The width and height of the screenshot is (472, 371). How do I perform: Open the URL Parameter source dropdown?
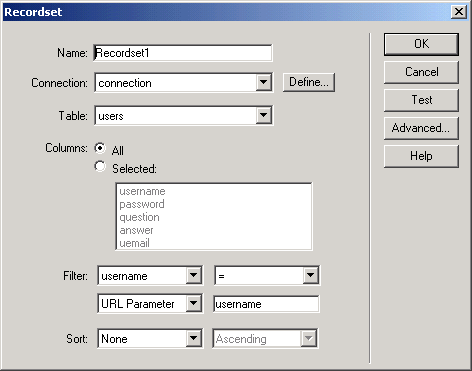(x=150, y=303)
